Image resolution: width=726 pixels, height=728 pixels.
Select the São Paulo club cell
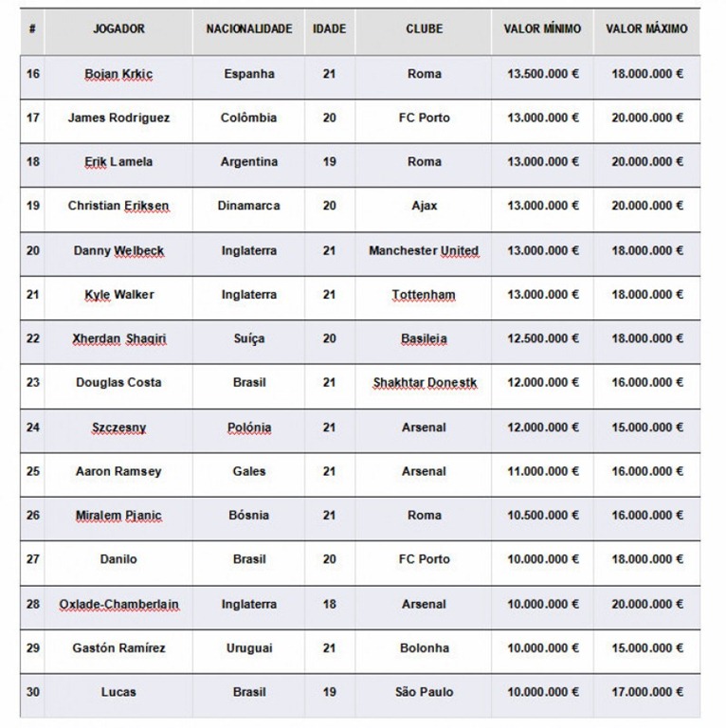pos(425,692)
